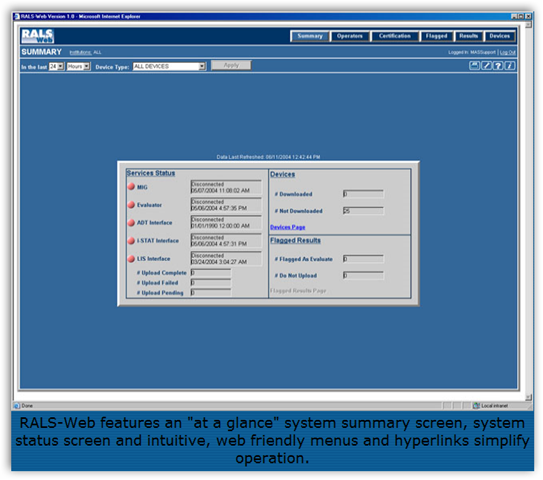The height and width of the screenshot is (480, 543).
Task: Click the ADT Interface Disconnected status box
Action: click(226, 222)
